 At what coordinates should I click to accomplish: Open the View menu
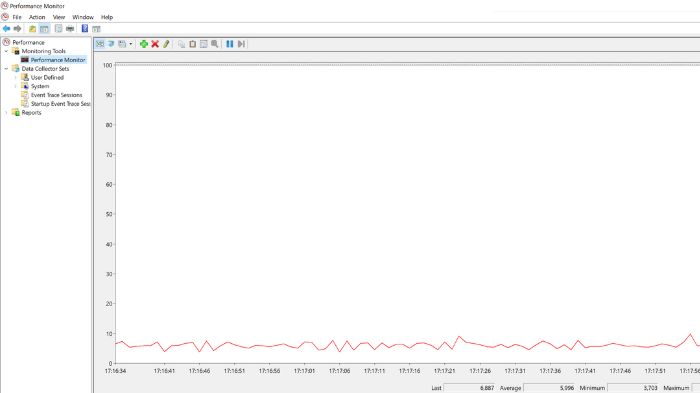59,17
